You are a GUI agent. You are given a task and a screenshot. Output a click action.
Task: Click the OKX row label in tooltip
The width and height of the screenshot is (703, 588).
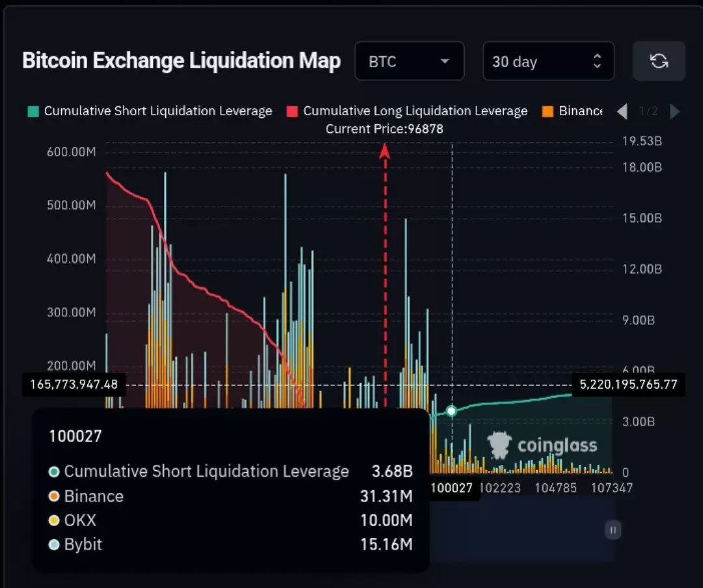tap(80, 520)
